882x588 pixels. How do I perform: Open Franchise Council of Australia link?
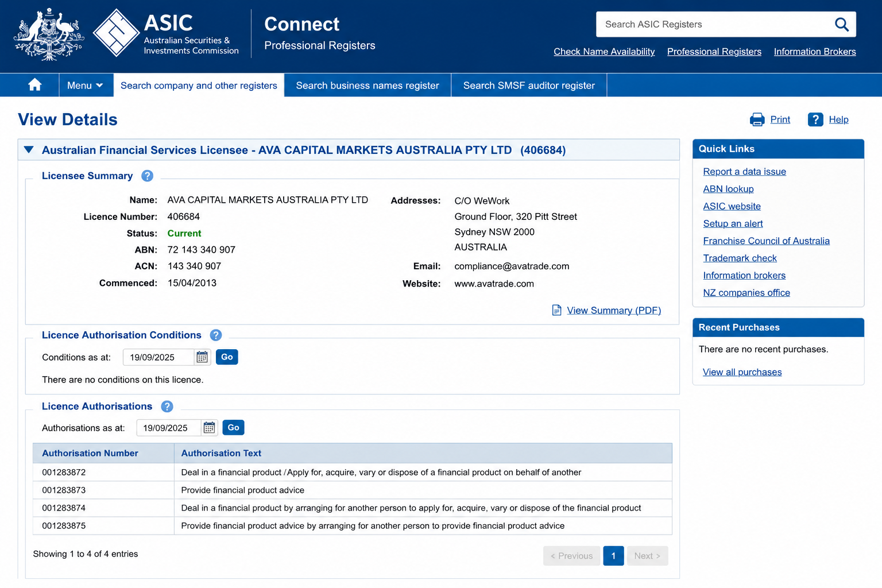tap(766, 241)
